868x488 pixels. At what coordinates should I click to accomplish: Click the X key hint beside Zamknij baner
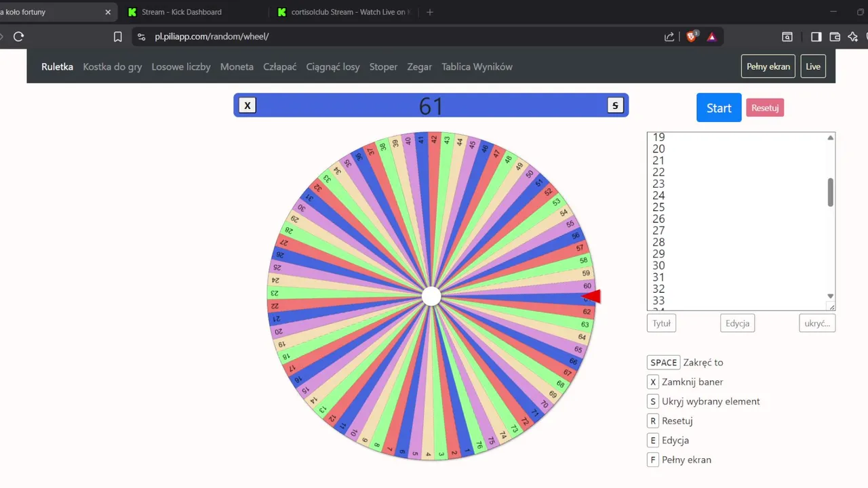(x=653, y=382)
